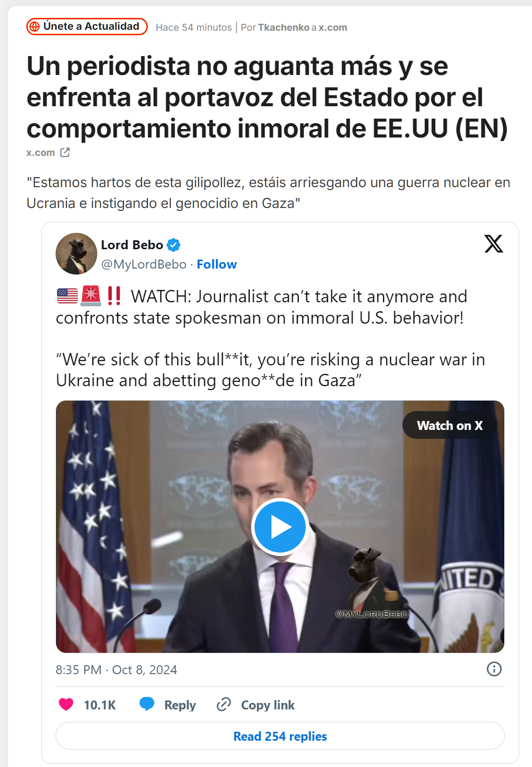The width and height of the screenshot is (532, 767).
Task: Click Lord Bebo's profile avatar
Action: [x=76, y=254]
